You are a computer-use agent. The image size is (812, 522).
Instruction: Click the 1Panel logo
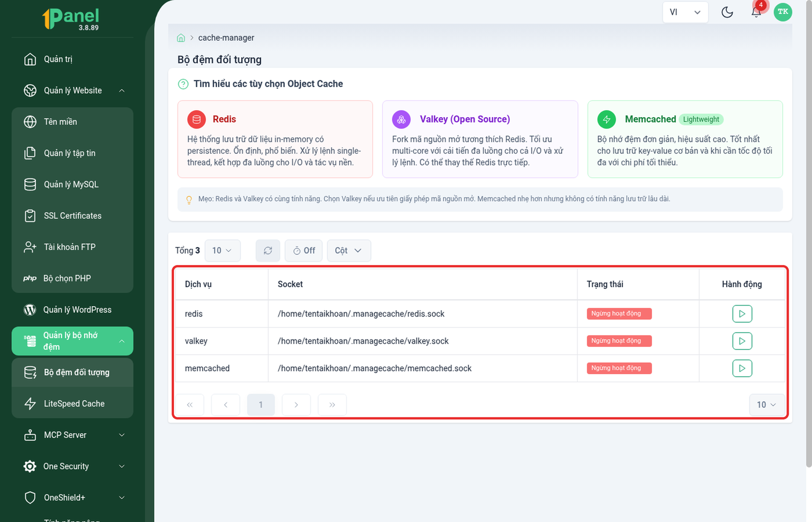(71, 18)
